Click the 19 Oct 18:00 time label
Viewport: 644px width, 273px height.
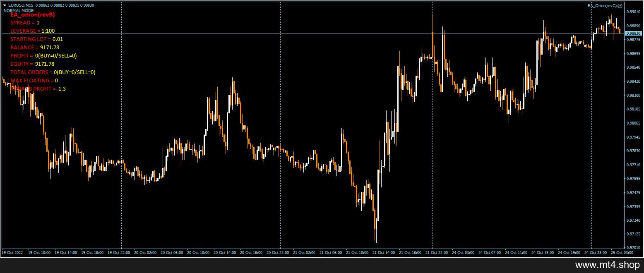pos(92,252)
